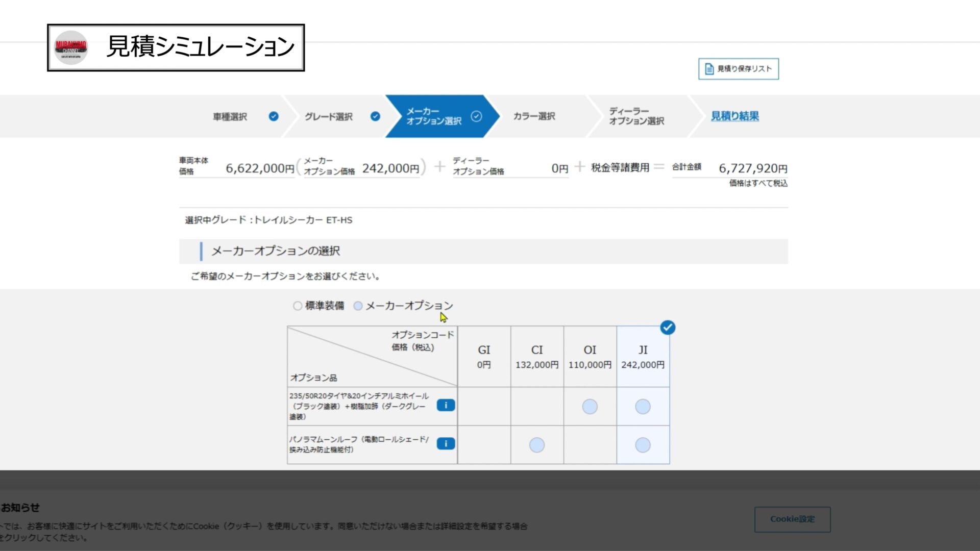Click the Cookie設定 button

792,519
